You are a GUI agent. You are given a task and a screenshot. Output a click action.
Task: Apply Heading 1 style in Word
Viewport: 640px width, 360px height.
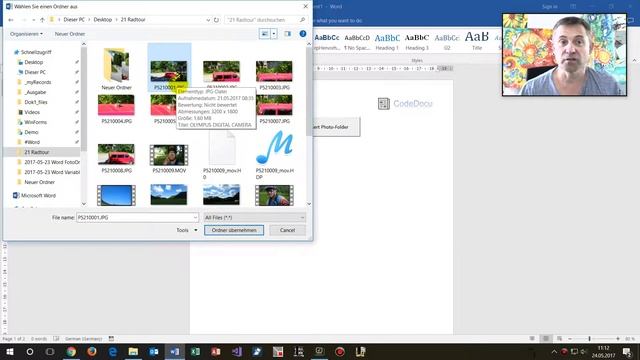tap(387, 42)
